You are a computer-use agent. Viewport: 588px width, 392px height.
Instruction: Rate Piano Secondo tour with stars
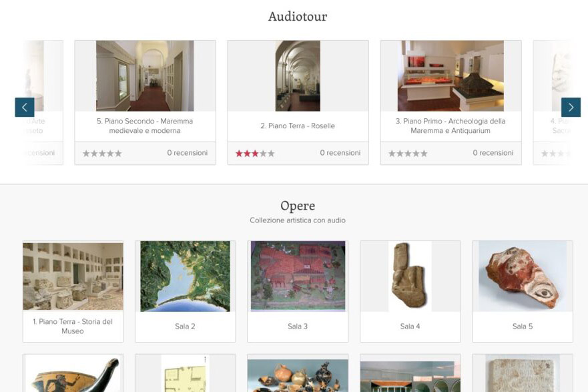coord(102,154)
